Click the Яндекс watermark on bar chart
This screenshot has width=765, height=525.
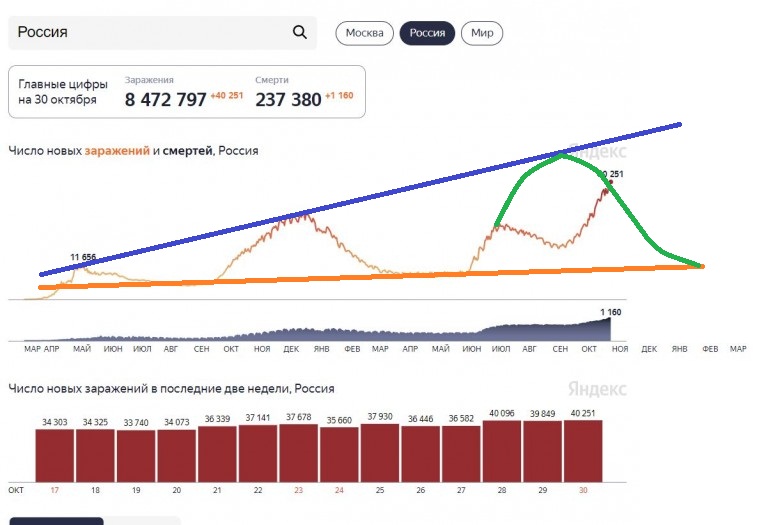pyautogui.click(x=597, y=389)
